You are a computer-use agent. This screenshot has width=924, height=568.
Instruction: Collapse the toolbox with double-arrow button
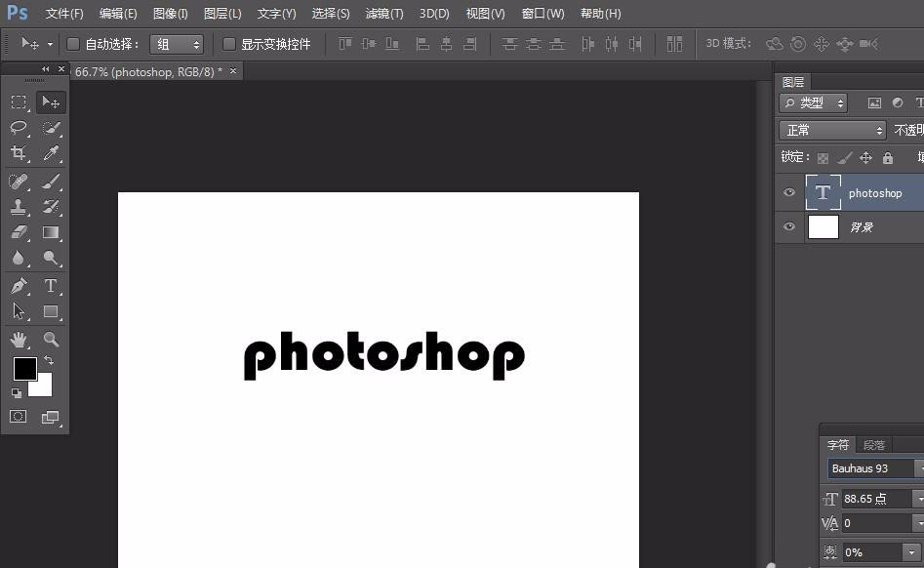(x=46, y=69)
